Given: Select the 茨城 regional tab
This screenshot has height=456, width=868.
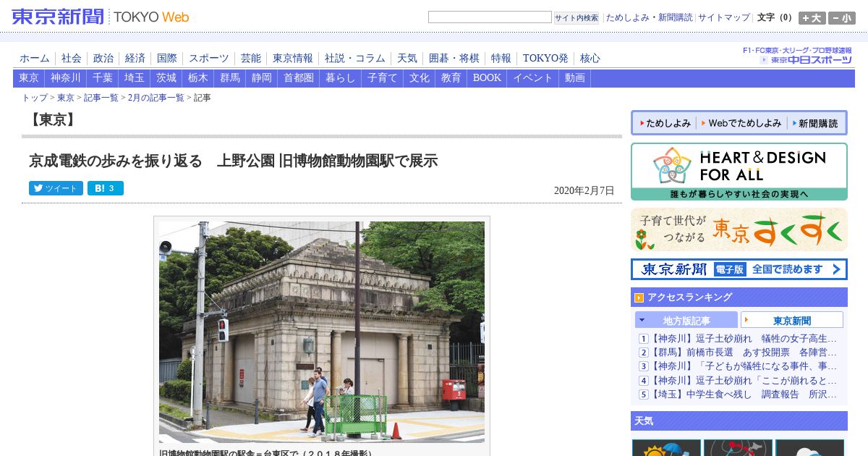Looking at the screenshot, I should coord(166,78).
